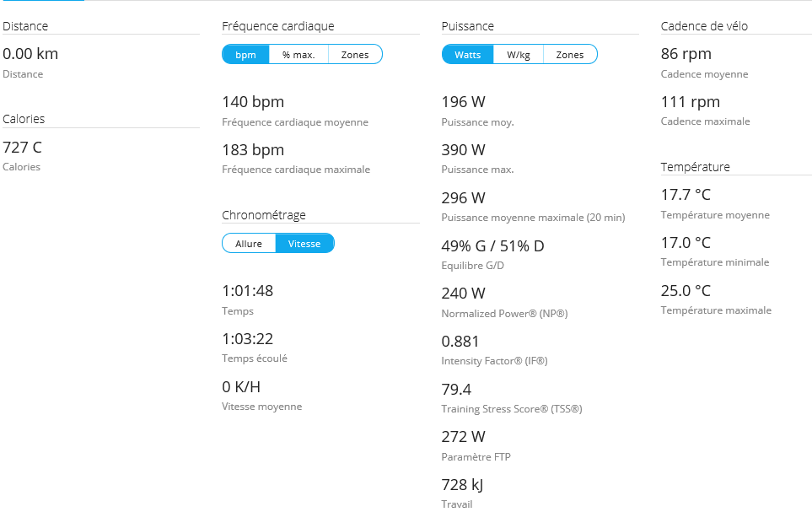The width and height of the screenshot is (812, 512).
Task: Click the 49% G / 51% D balance value
Action: click(492, 246)
